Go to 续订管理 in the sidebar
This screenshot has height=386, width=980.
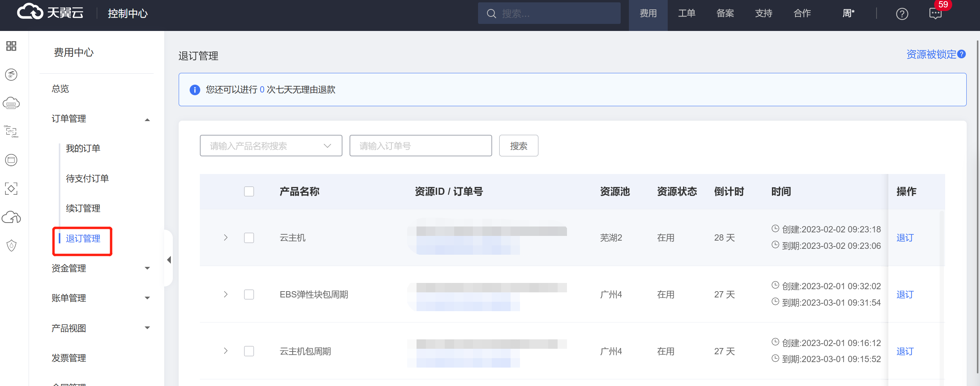coord(83,208)
